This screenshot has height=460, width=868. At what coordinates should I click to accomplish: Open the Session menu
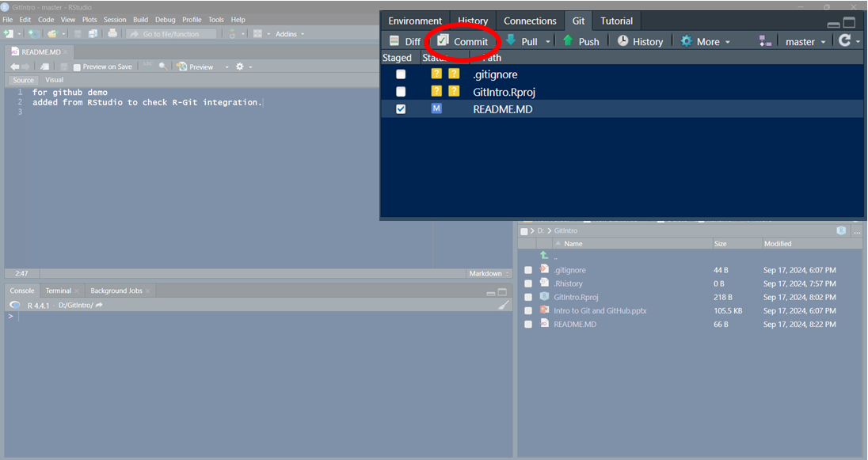(x=115, y=19)
